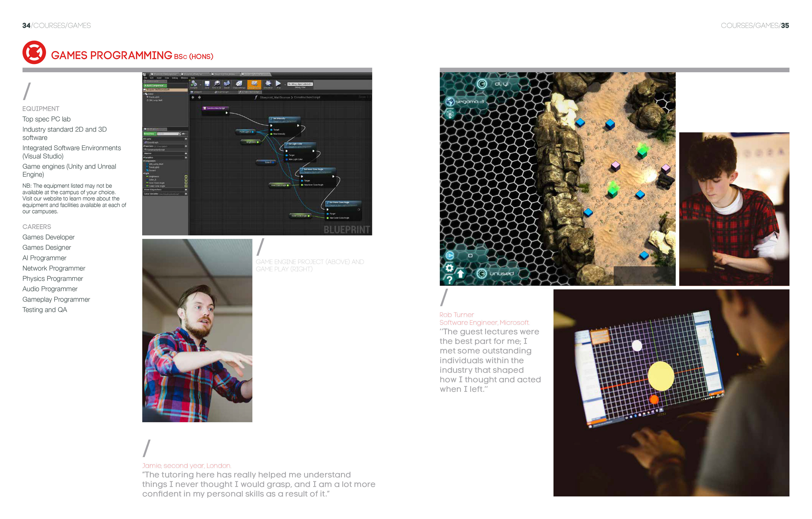Toggle editable eye for Color_3 variable

(x=186, y=180)
